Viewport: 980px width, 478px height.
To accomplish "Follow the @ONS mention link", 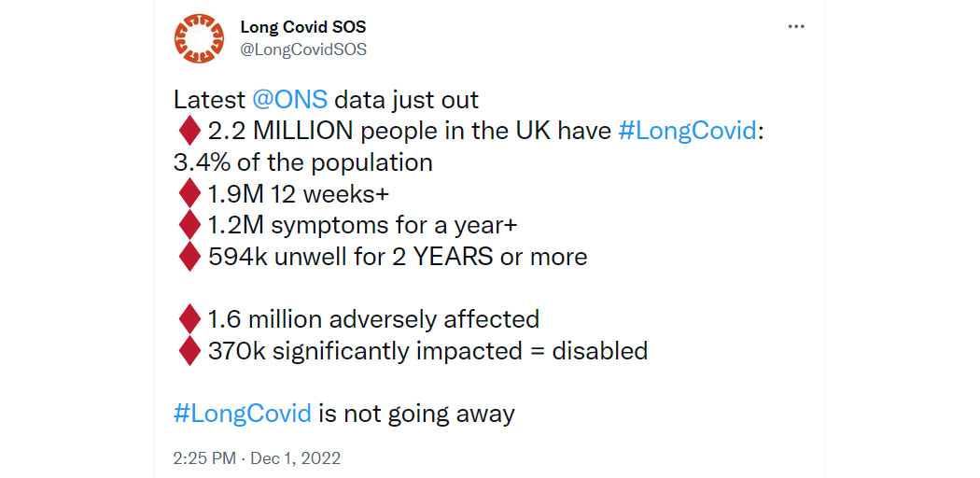I will pyautogui.click(x=289, y=100).
